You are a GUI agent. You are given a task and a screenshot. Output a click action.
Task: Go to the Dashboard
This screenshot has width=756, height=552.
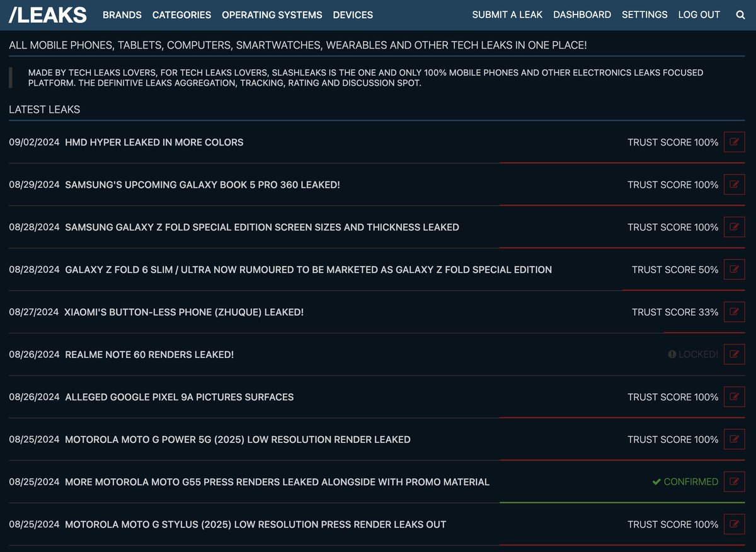coord(582,14)
